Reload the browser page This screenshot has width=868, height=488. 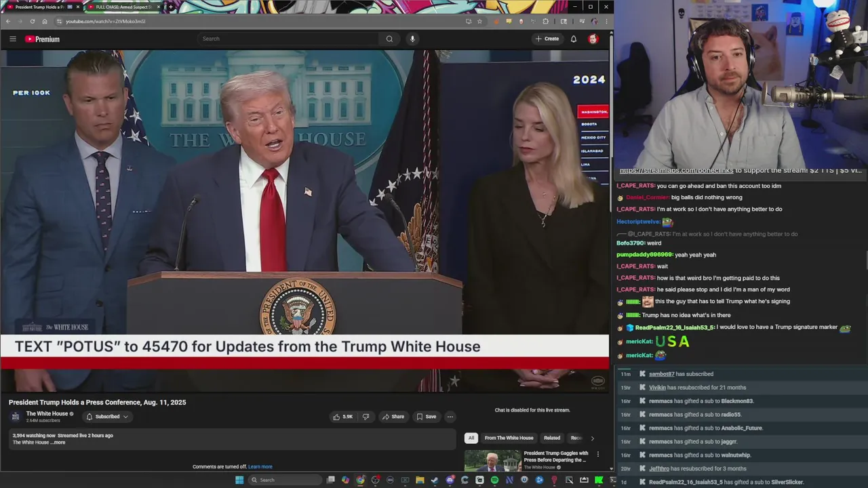(33, 21)
